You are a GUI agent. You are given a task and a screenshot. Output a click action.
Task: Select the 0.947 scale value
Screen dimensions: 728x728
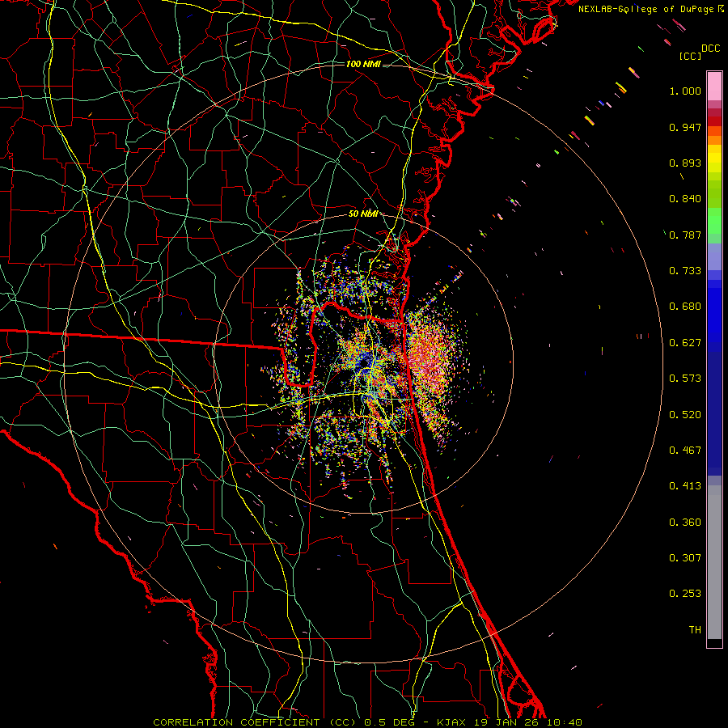coord(685,127)
